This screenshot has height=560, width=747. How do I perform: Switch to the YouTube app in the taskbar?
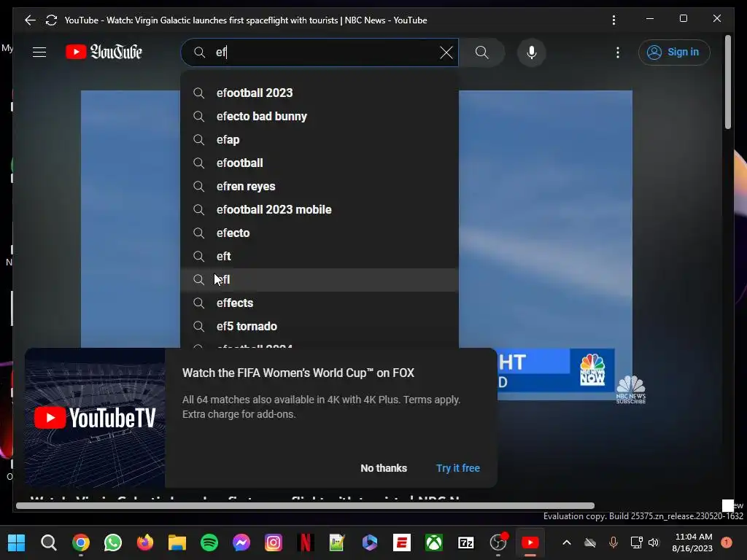coord(530,542)
